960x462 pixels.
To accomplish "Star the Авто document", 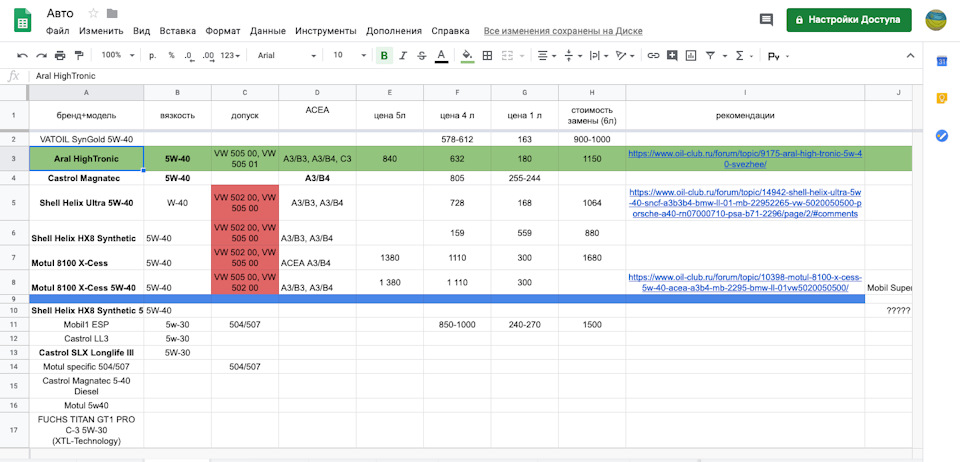I will coord(93,13).
